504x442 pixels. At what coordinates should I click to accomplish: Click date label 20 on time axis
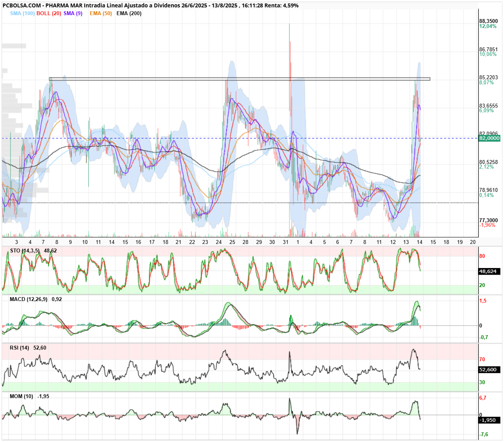pyautogui.click(x=473, y=242)
